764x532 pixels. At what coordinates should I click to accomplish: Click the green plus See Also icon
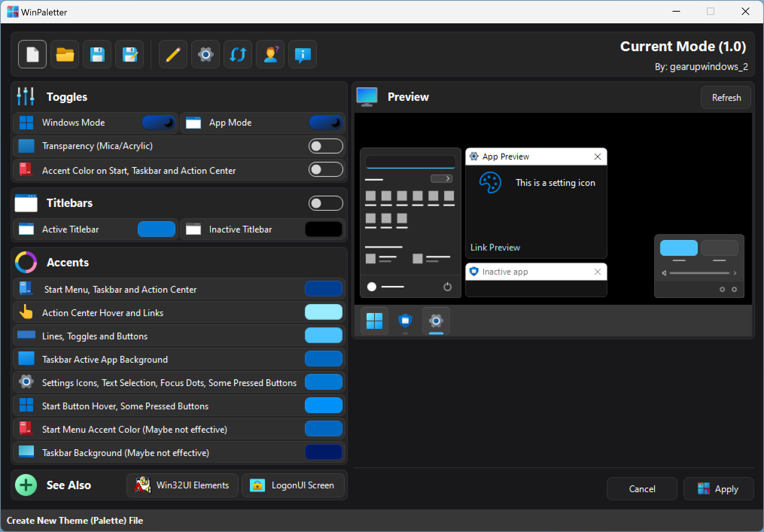click(26, 485)
